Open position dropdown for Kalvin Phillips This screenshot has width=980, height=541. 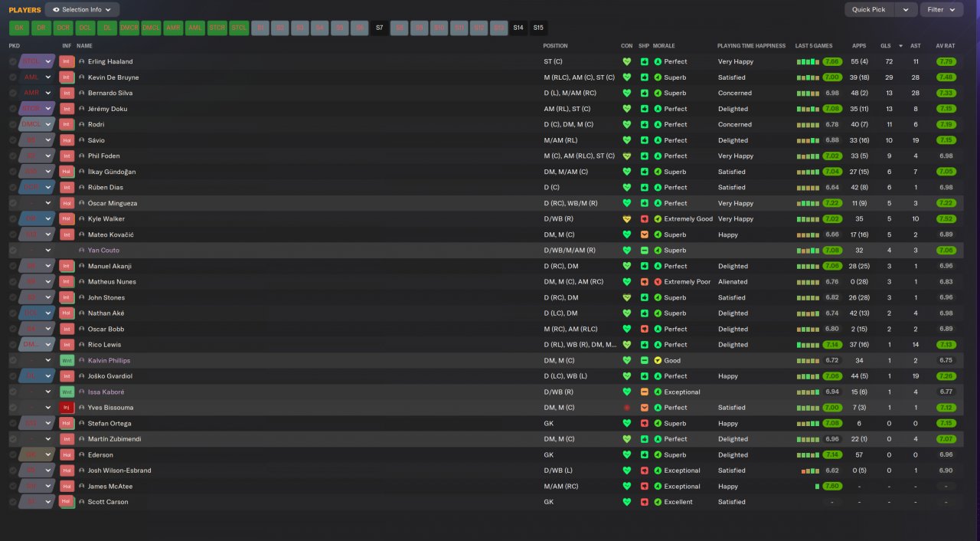pyautogui.click(x=48, y=360)
